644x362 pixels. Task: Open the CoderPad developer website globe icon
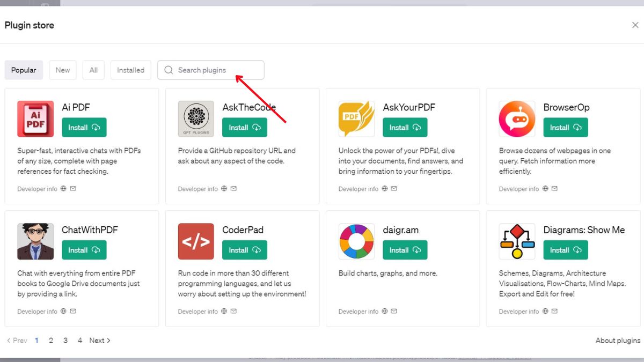(224, 311)
